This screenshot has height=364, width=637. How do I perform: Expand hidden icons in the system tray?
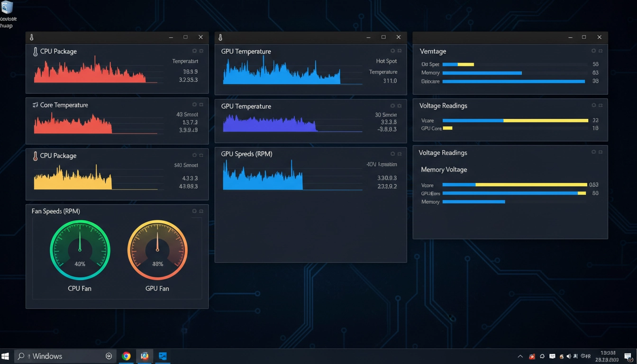pos(520,356)
